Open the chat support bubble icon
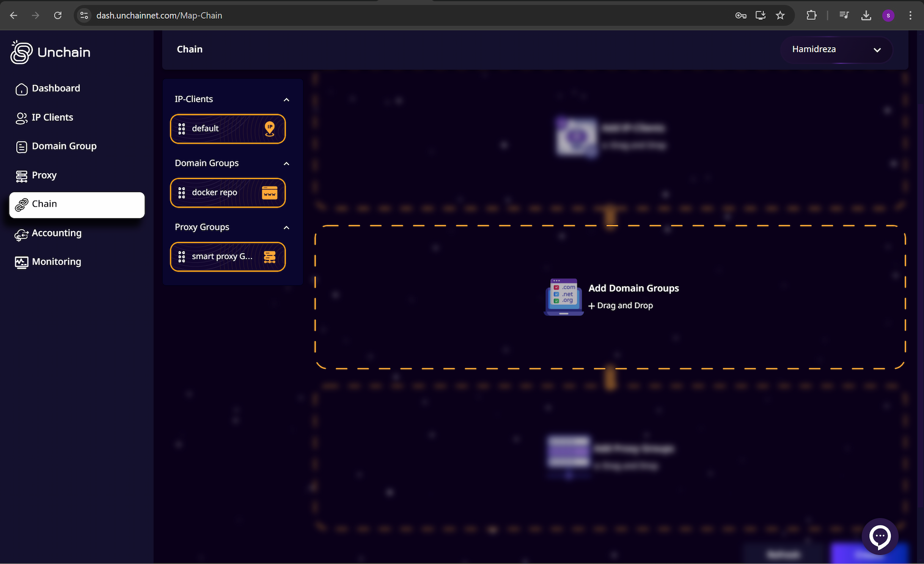The image size is (924, 564). [880, 536]
